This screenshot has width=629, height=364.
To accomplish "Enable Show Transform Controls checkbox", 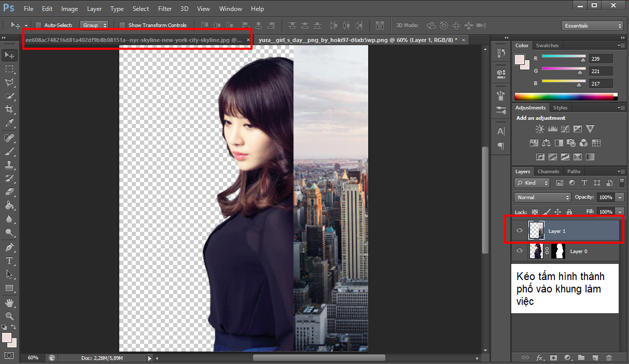I will click(122, 25).
